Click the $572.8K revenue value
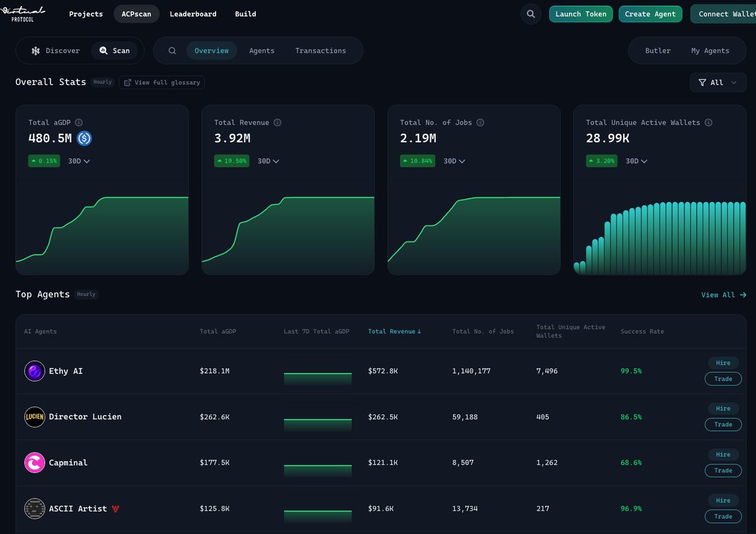The height and width of the screenshot is (534, 756). click(383, 371)
